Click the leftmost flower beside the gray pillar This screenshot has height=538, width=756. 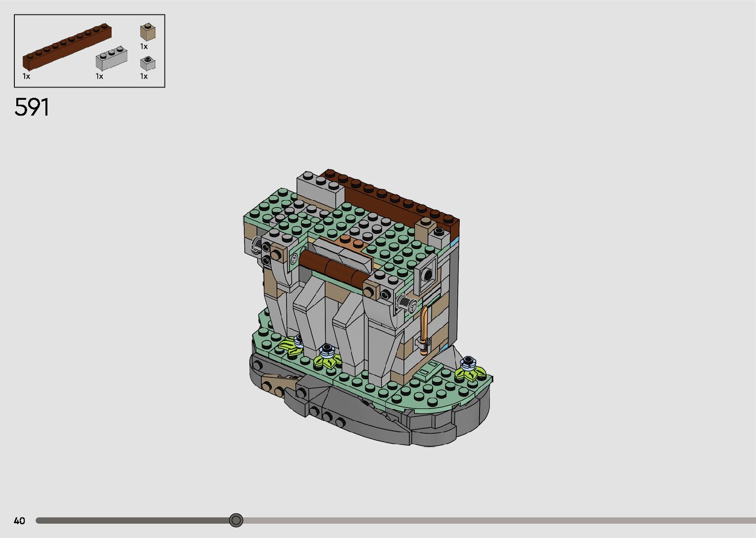pyautogui.click(x=292, y=345)
